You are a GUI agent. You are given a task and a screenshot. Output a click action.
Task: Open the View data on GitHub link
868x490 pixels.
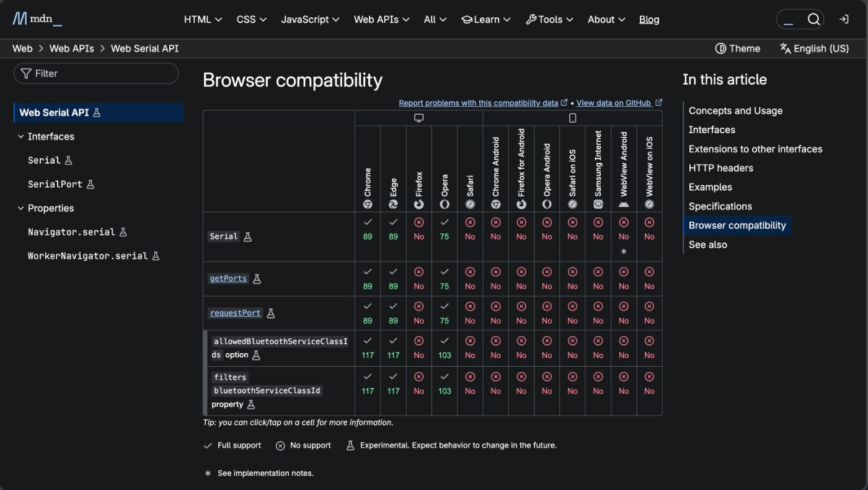pyautogui.click(x=614, y=103)
